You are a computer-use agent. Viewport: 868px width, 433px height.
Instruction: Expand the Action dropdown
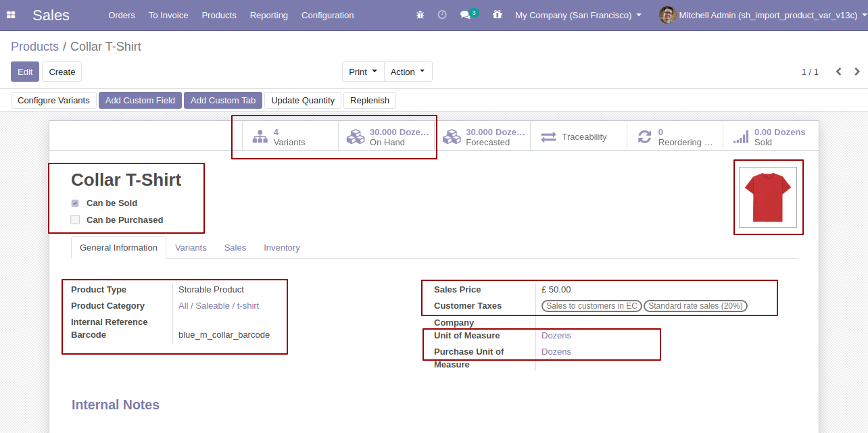tap(408, 72)
